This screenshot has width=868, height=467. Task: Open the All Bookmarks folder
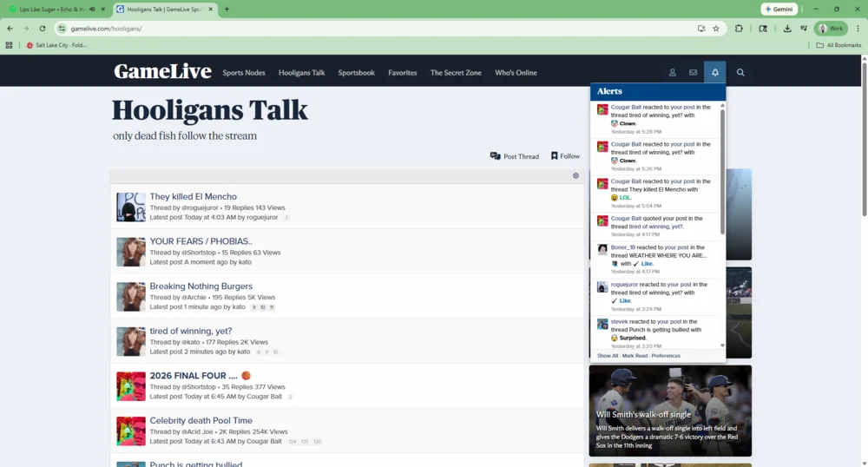click(839, 45)
